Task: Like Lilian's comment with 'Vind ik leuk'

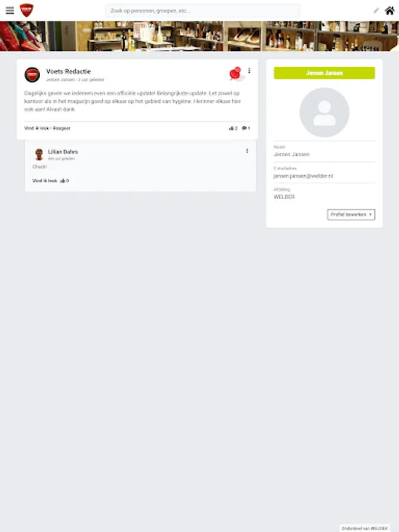Action: 45,181
